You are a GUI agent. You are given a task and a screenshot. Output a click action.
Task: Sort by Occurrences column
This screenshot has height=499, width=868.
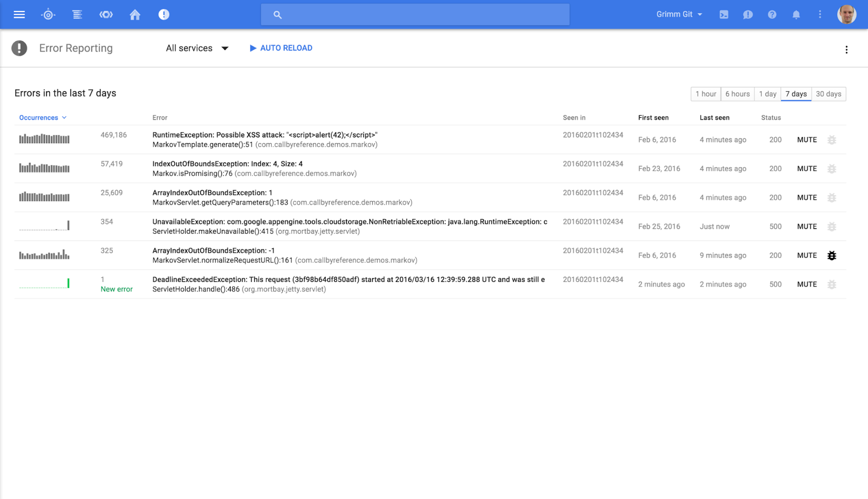(x=43, y=118)
